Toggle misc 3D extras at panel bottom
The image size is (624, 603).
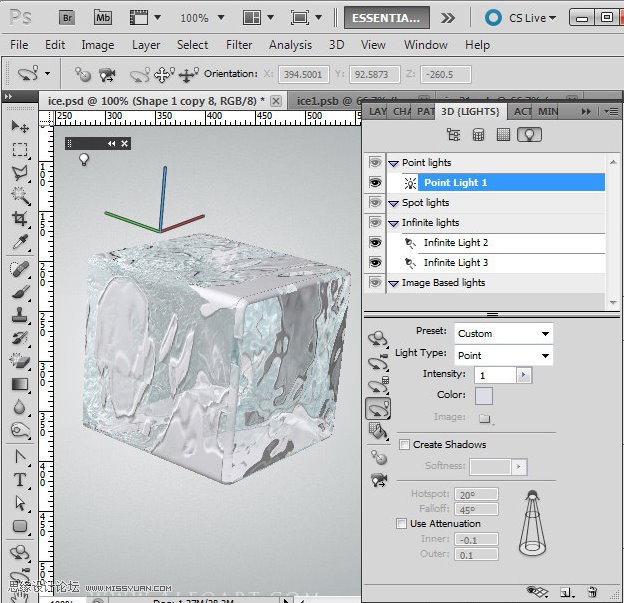(x=537, y=591)
